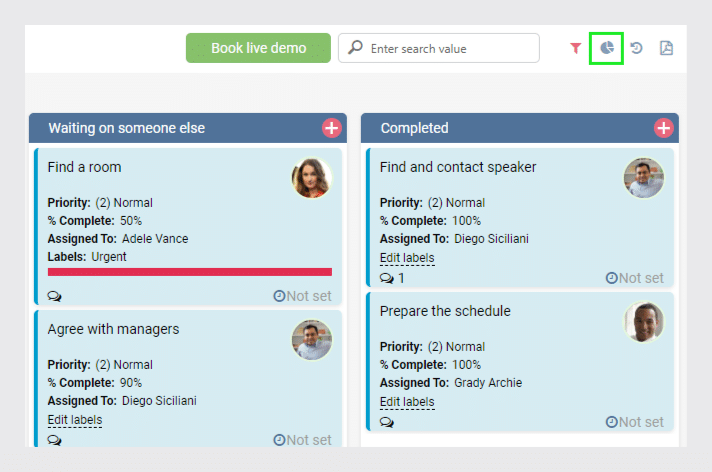Edit labels on Prepare the schedule card
Screen dimensions: 712x472
pyautogui.click(x=407, y=402)
